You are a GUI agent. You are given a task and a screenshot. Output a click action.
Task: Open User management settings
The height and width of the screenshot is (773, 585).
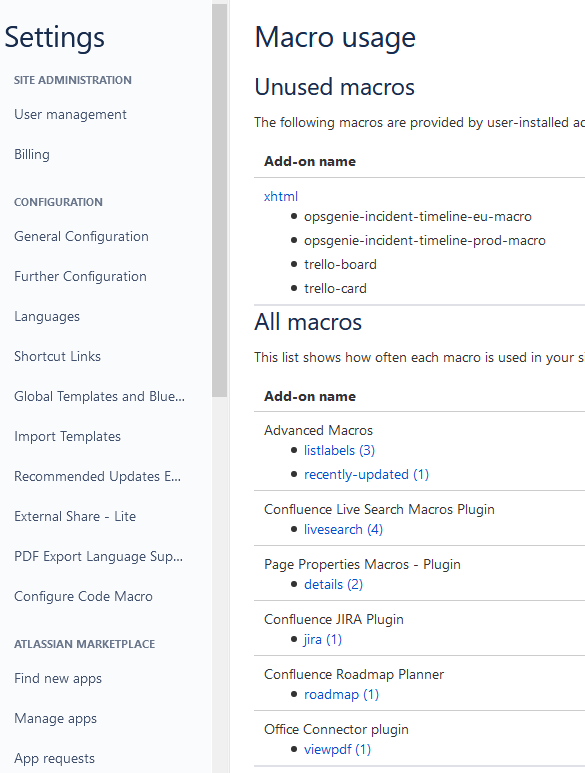point(70,114)
